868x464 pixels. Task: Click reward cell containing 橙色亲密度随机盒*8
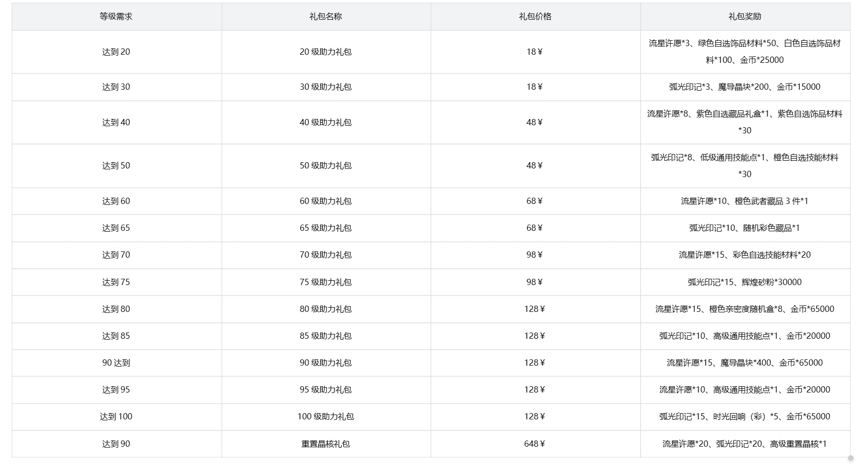click(744, 309)
